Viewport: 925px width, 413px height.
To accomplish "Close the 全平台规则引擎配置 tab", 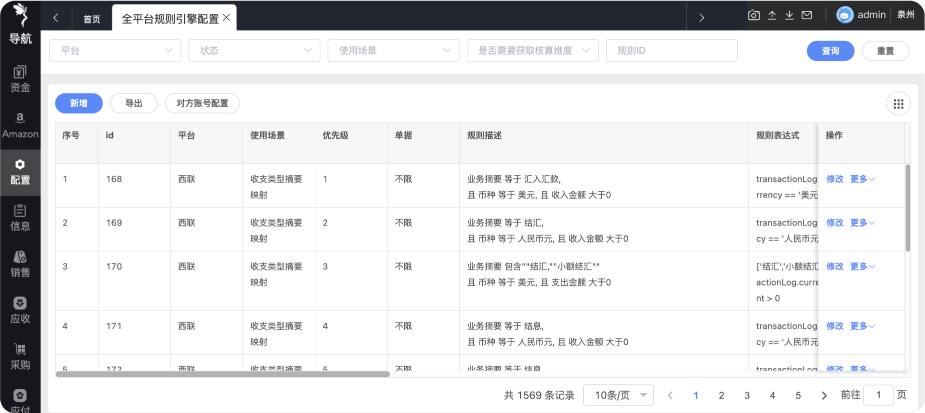I will [227, 18].
